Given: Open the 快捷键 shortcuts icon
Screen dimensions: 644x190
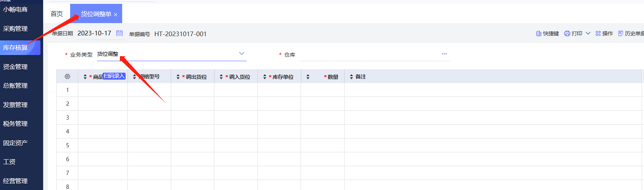Looking at the screenshot, I should tap(539, 34).
